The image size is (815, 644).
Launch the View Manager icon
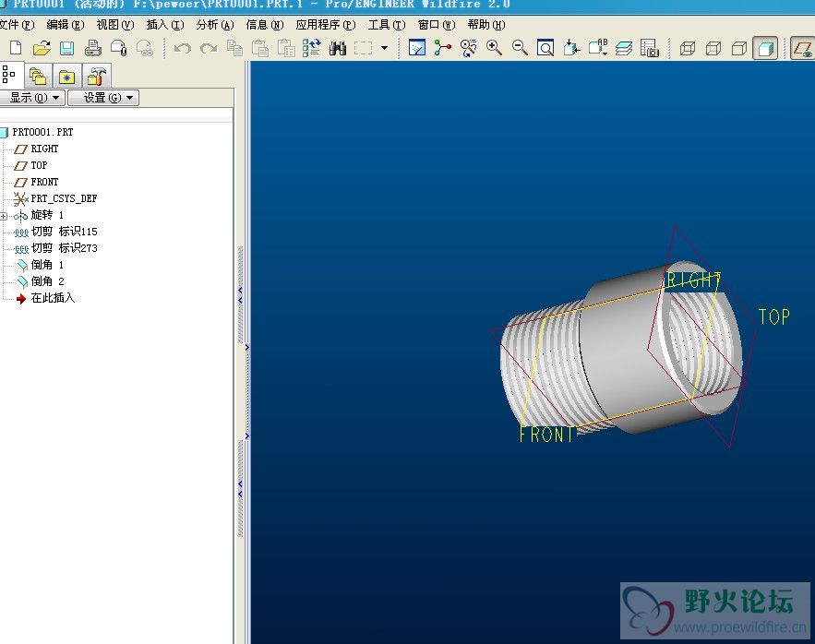[649, 48]
